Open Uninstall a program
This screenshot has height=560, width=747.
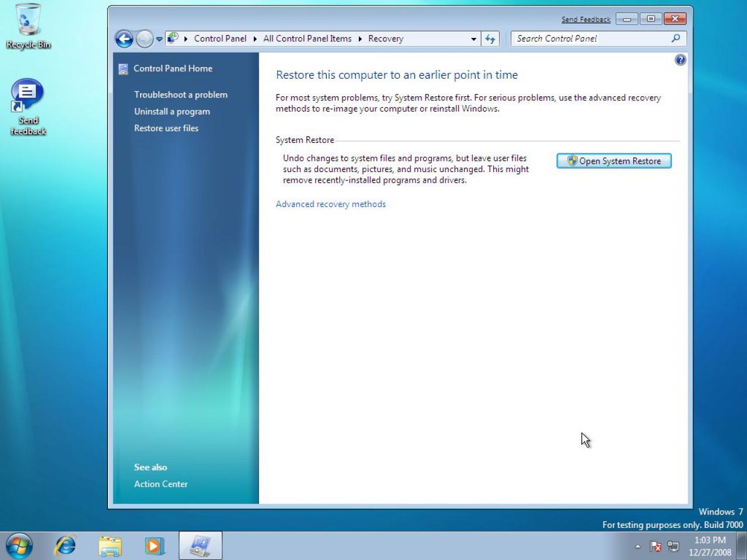pos(172,111)
